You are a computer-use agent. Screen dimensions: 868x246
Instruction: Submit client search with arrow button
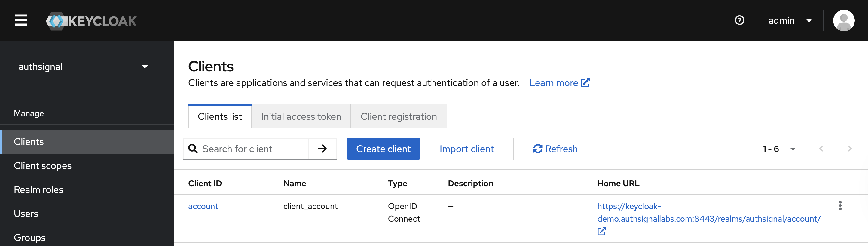pos(322,148)
